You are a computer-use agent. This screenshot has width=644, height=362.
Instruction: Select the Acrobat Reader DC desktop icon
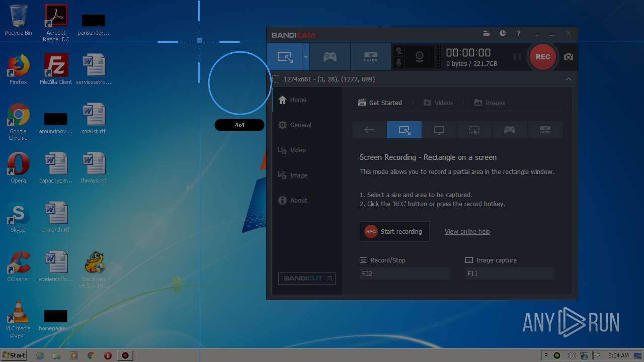pos(56,23)
